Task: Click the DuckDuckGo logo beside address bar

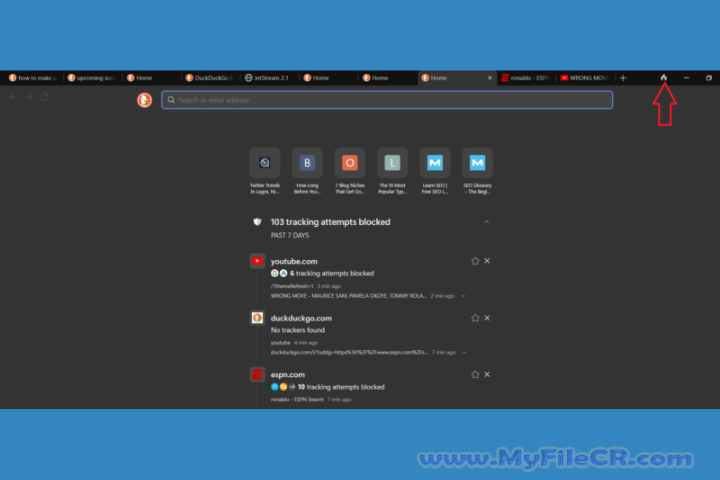Action: point(145,100)
